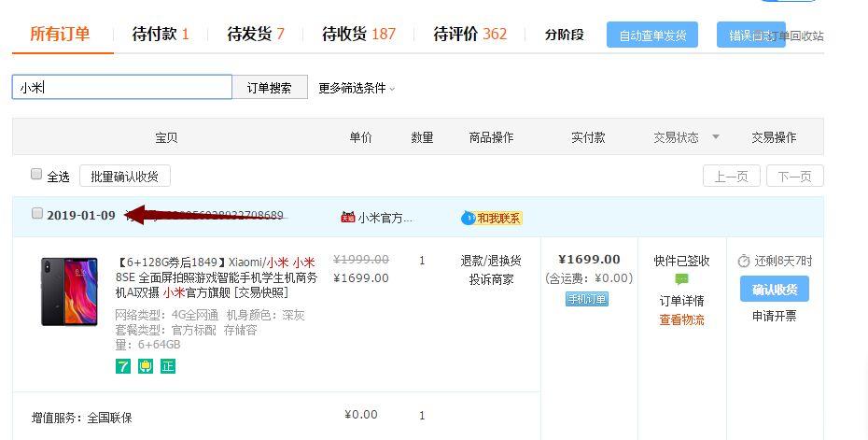Open the Xiaomi 8SE phone thumbnail
Screen dimensions: 868x440
[69, 291]
